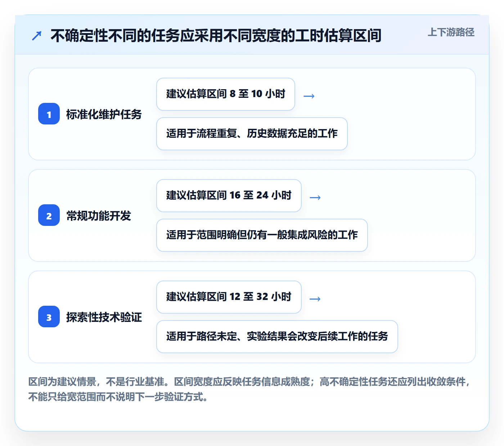This screenshot has width=504, height=446.
Task: Click the 探索性技术验证 heading
Action: click(104, 317)
